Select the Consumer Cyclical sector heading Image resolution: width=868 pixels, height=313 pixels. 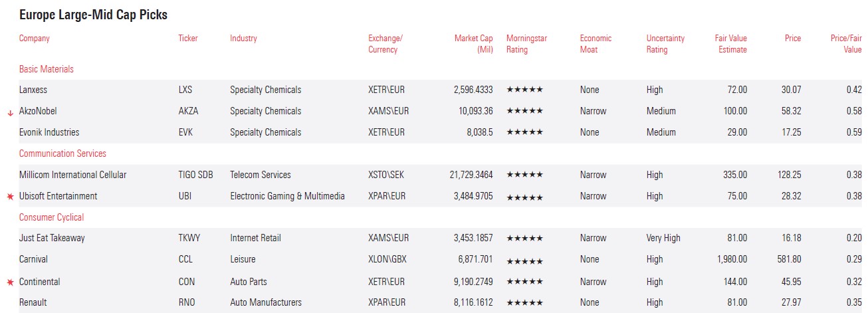tap(52, 217)
